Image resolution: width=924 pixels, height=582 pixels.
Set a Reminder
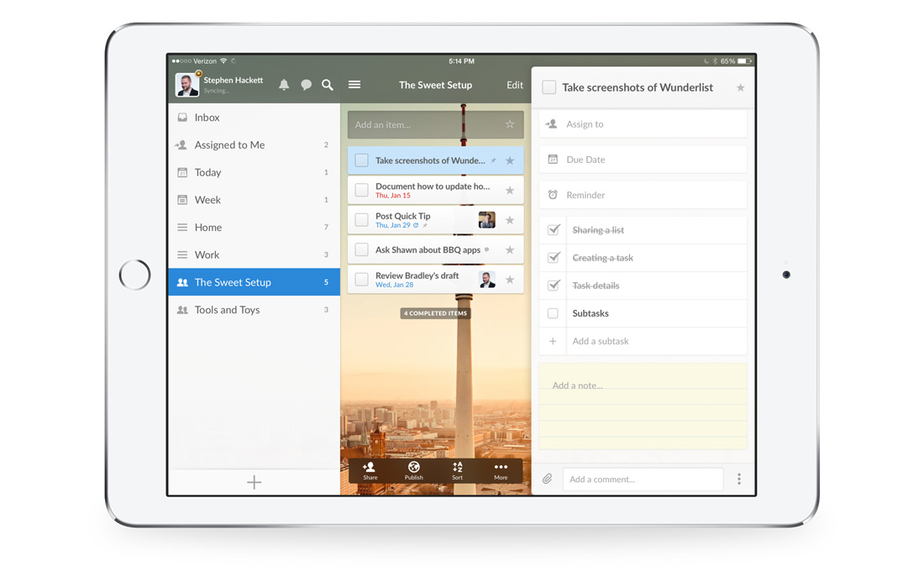point(643,195)
